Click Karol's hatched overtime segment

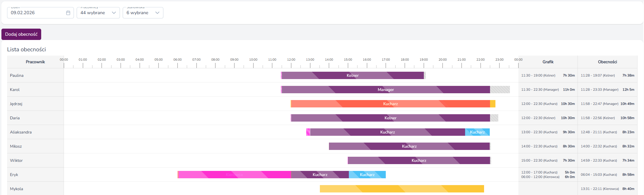500,90
